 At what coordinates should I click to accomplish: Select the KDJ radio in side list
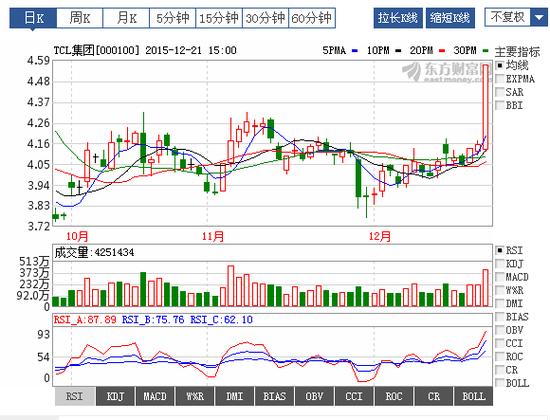pyautogui.click(x=500, y=264)
